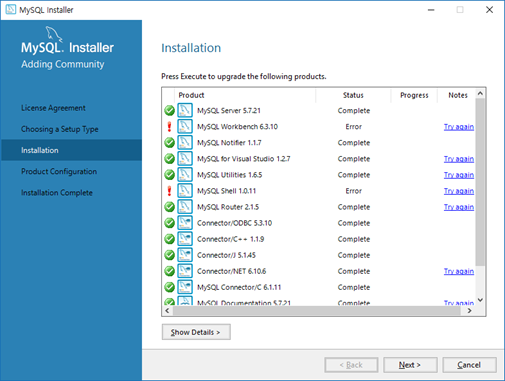This screenshot has height=381, width=505.
Task: Click the Status column header
Action: pyautogui.click(x=353, y=95)
